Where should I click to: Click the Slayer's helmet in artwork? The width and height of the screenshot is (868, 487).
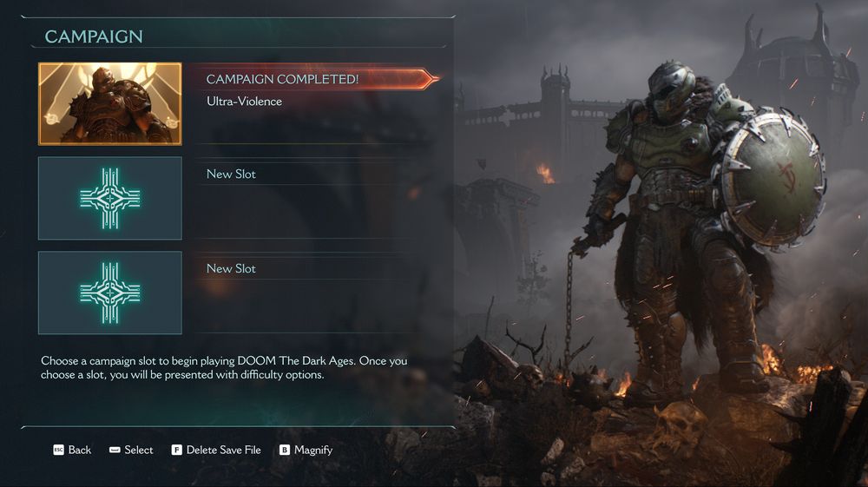coord(672,91)
